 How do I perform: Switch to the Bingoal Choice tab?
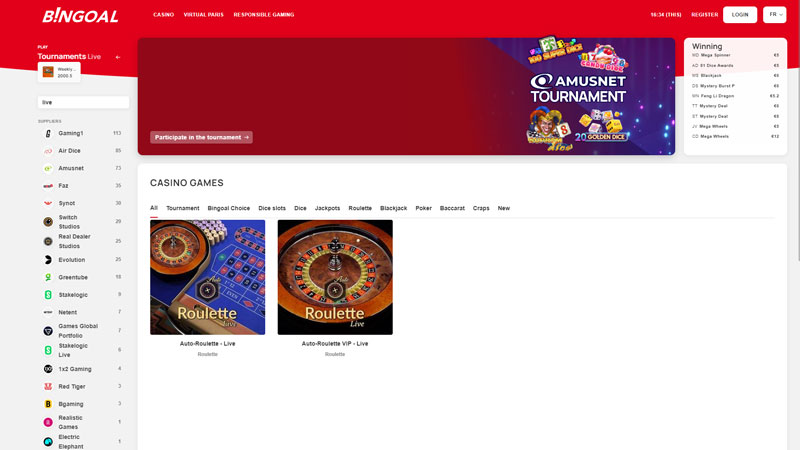[x=229, y=208]
